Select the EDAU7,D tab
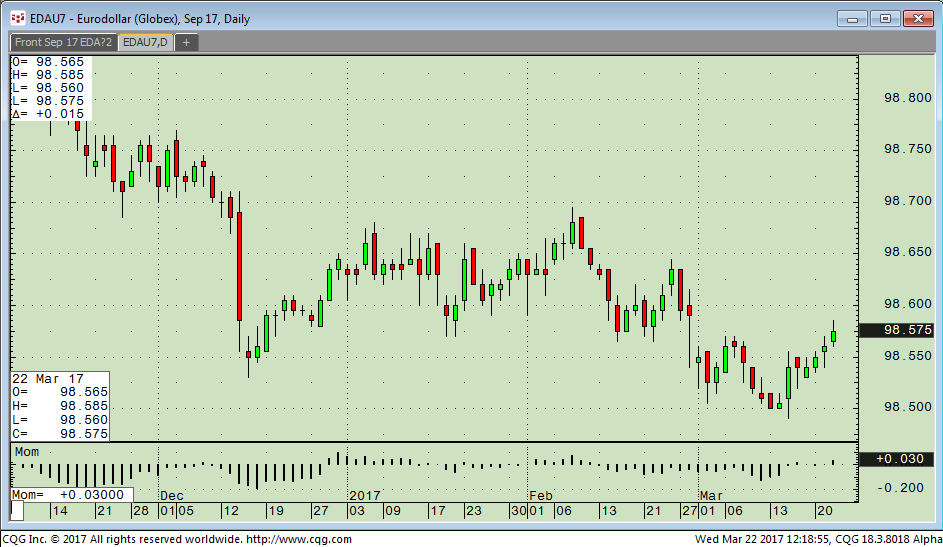Image resolution: width=943 pixels, height=547 pixels. 145,42
